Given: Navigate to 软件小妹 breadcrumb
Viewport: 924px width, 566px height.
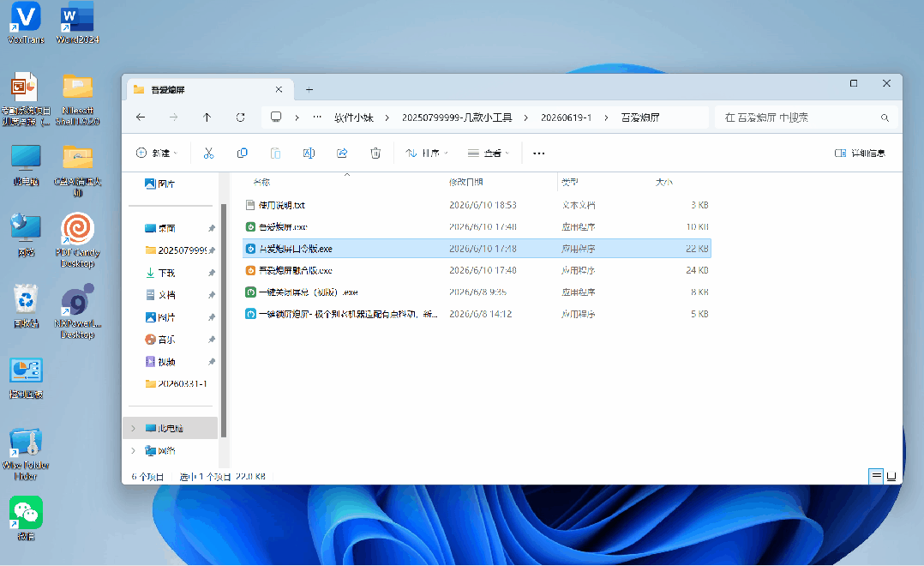Looking at the screenshot, I should point(353,118).
